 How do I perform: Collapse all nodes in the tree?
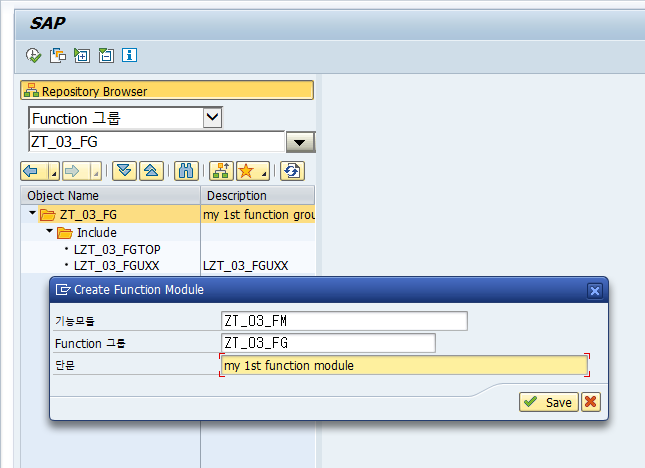[x=151, y=171]
